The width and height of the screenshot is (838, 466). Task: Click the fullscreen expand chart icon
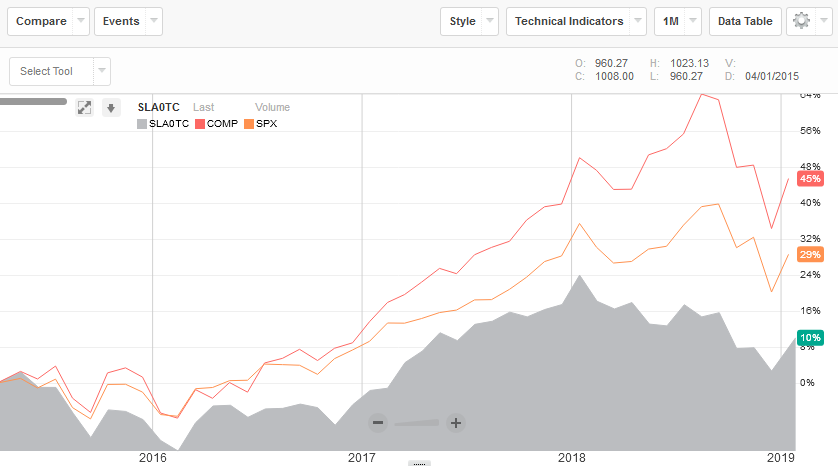pos(85,108)
